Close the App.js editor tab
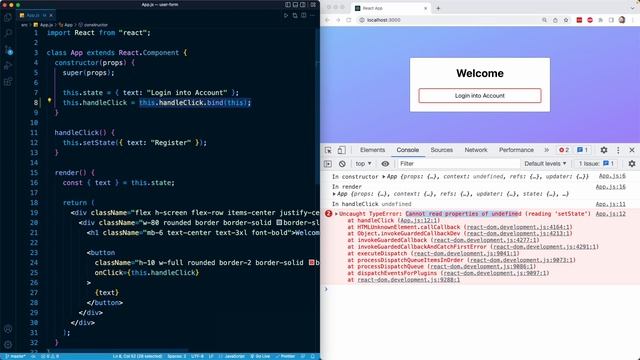This screenshot has height=360, width=640. [51, 16]
